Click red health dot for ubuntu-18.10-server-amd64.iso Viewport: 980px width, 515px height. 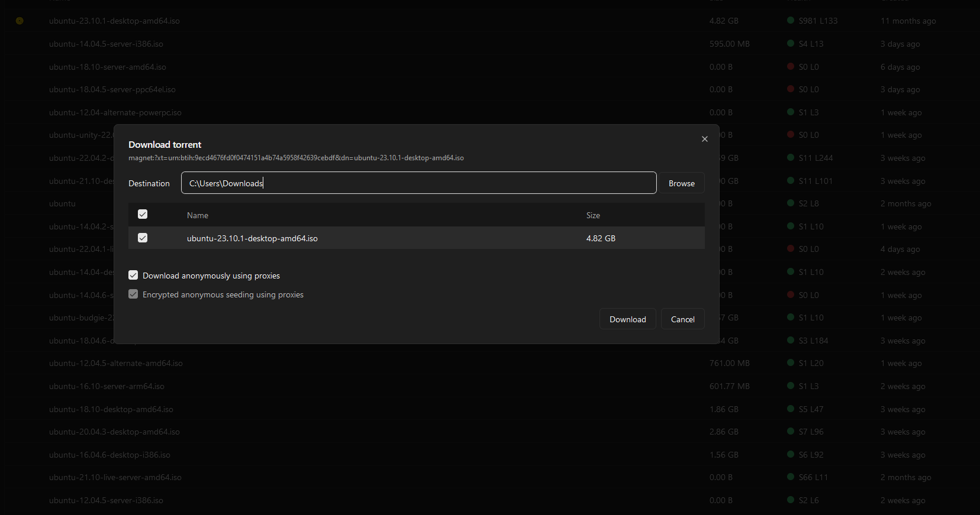pos(791,66)
